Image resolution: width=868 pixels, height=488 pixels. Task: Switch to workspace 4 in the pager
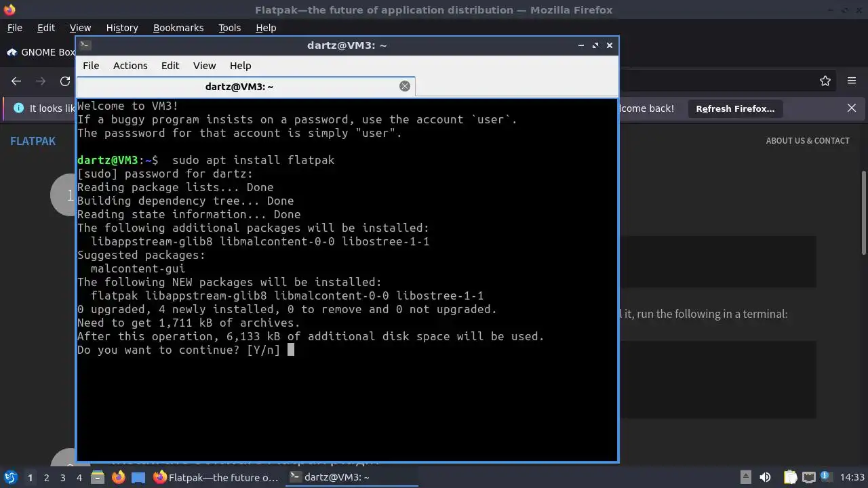79,477
